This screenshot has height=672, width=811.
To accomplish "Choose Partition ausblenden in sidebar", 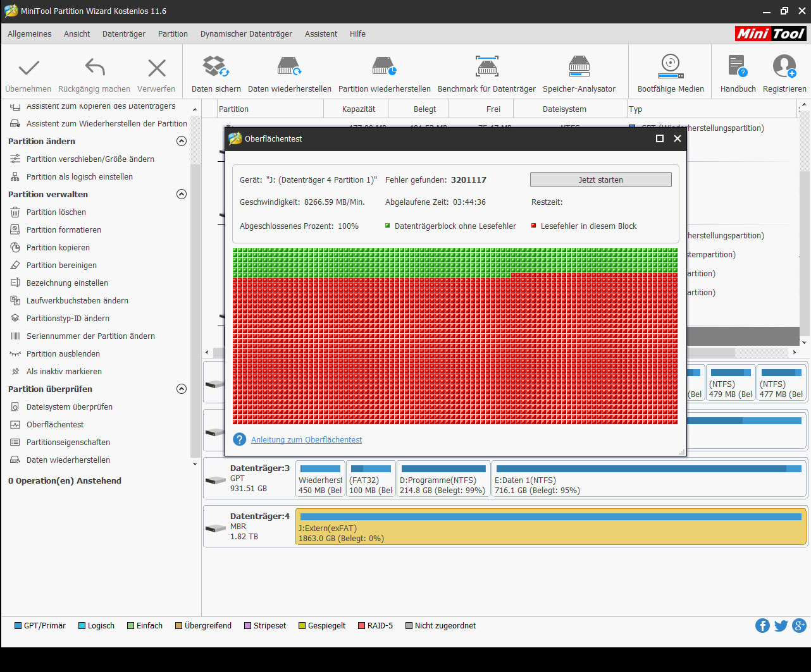I will [x=63, y=354].
